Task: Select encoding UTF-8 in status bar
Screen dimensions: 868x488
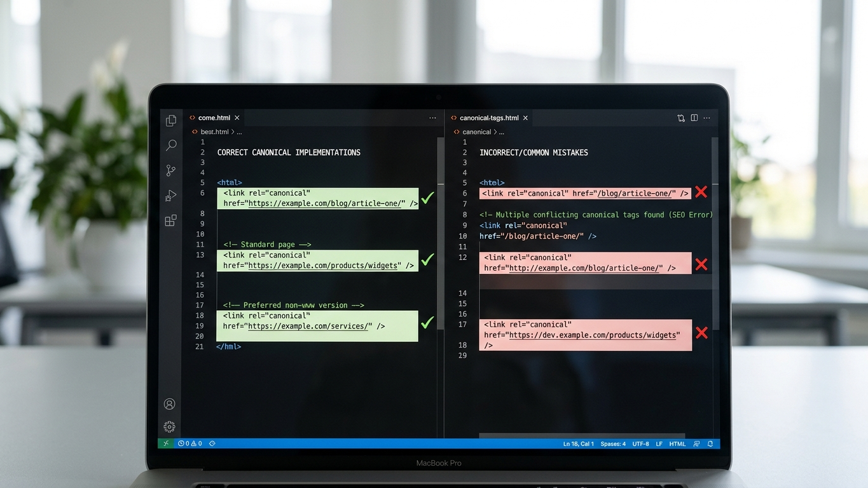Action: [x=641, y=444]
